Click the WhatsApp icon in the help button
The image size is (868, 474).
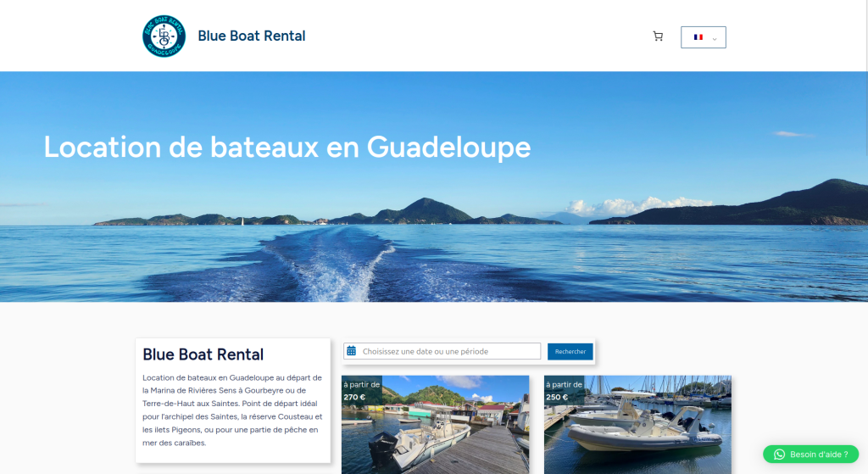779,454
